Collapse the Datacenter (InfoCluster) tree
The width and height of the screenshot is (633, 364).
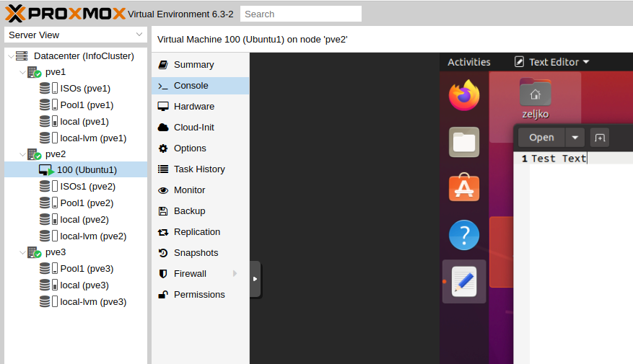(x=12, y=56)
